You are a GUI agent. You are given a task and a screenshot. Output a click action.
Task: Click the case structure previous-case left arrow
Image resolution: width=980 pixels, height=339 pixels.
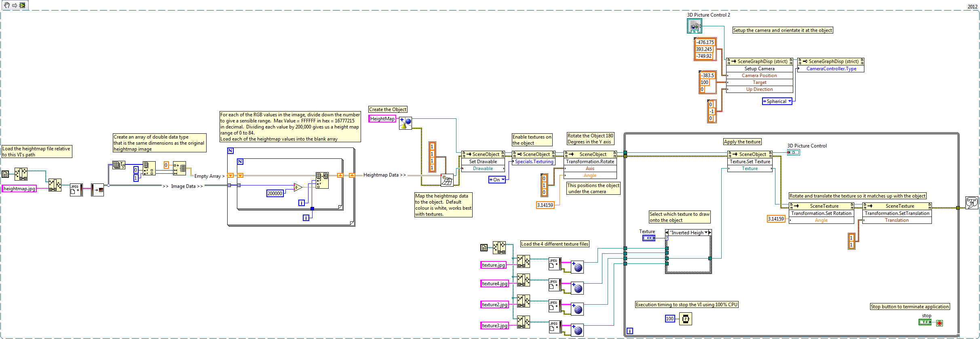[x=667, y=233]
